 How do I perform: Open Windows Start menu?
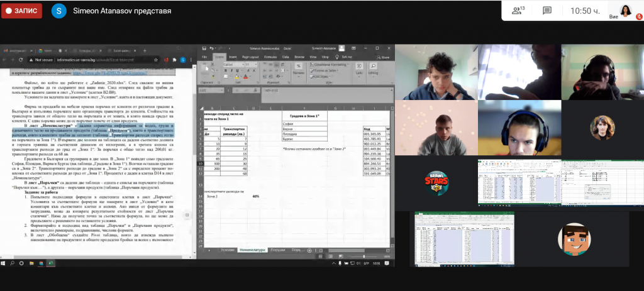click(3, 263)
